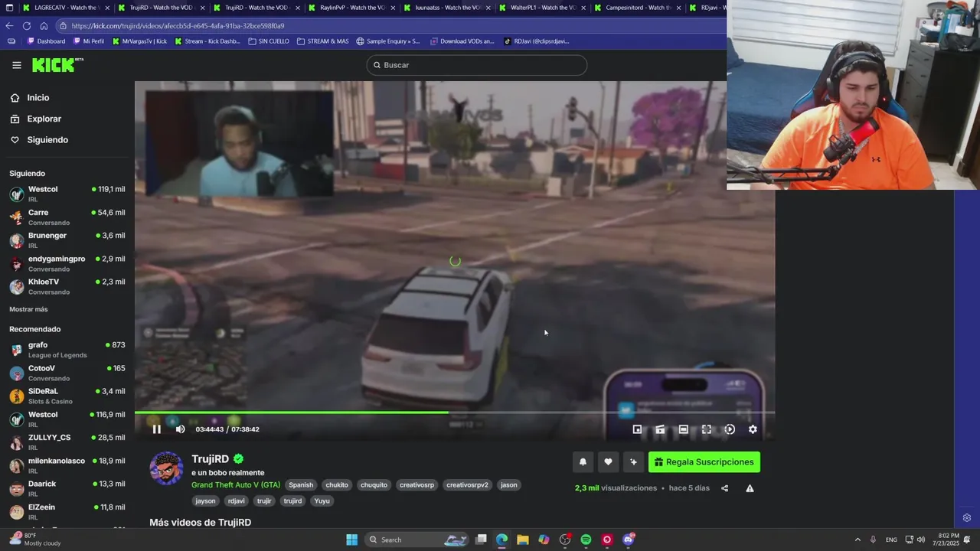Viewport: 980px width, 551px height.
Task: Click TrujiRD's profile avatar
Action: pos(166,468)
